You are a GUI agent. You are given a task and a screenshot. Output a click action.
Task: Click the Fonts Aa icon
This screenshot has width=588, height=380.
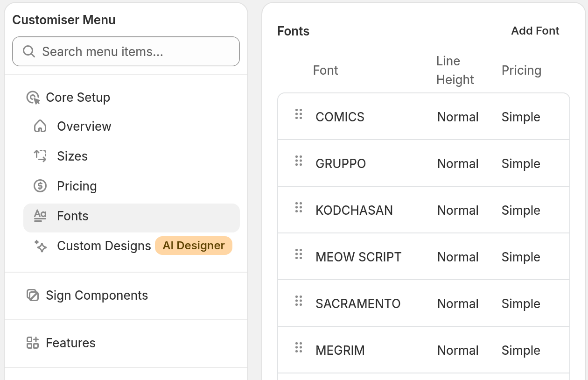[x=40, y=216]
